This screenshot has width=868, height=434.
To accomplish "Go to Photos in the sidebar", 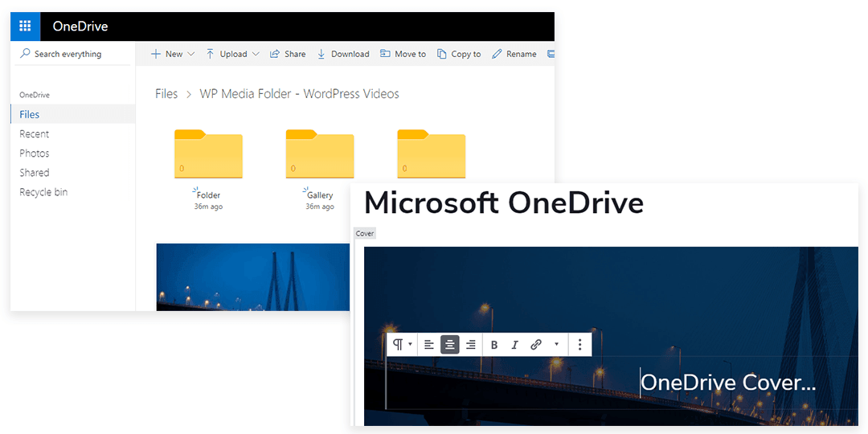I will click(35, 154).
